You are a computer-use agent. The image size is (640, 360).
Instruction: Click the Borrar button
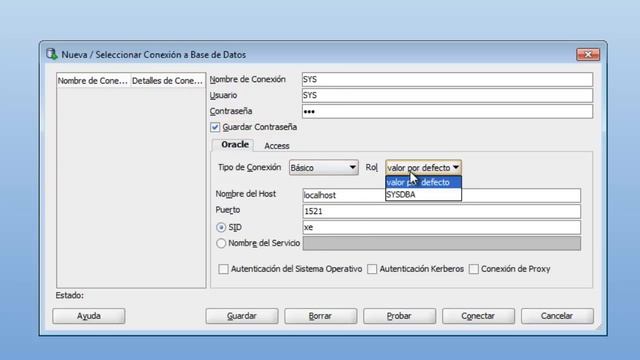coord(320,316)
